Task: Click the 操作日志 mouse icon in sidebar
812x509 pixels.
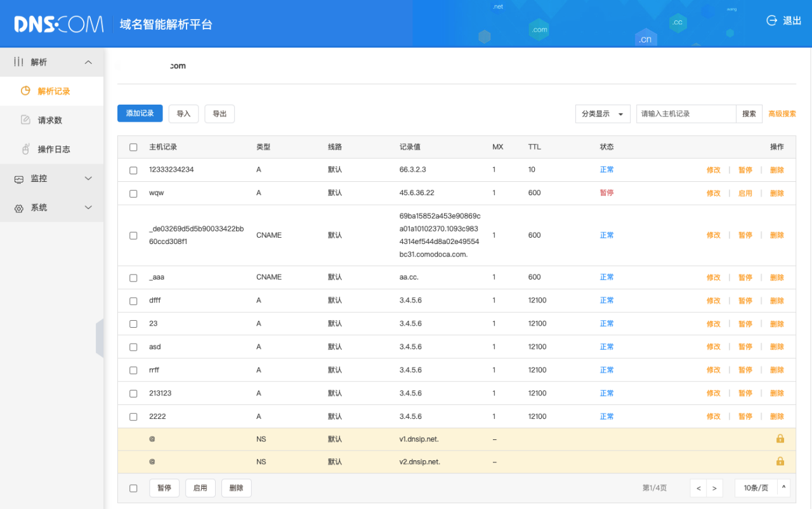Action: [25, 149]
